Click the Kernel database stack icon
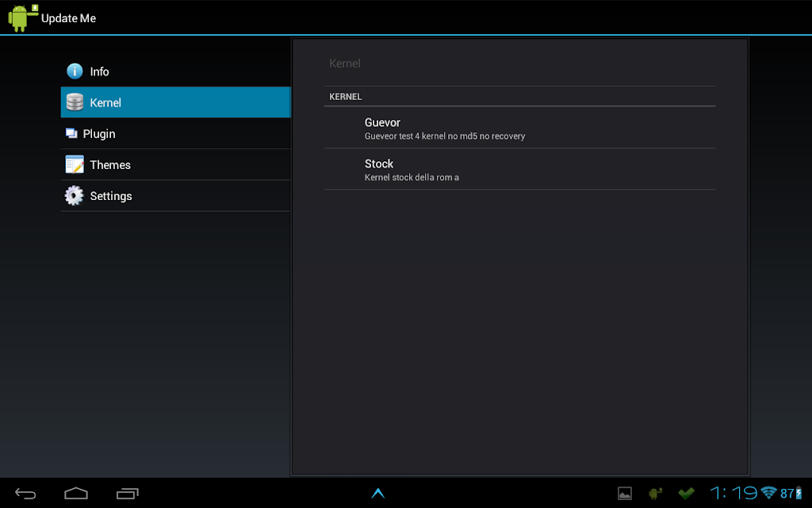The width and height of the screenshot is (812, 508). [75, 102]
